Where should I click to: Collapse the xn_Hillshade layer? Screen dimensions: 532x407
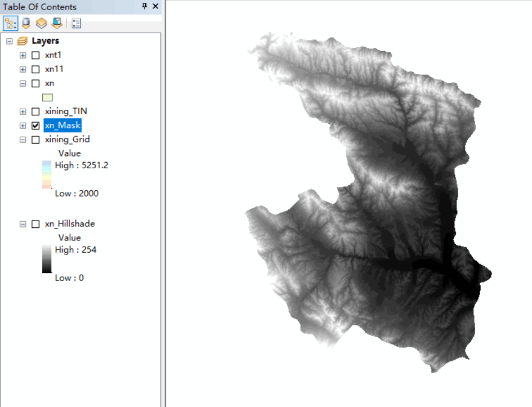(23, 224)
